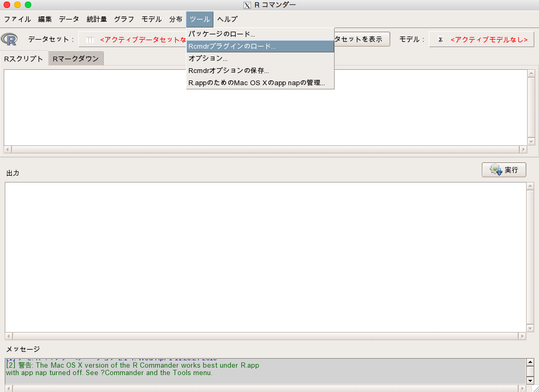Click the script editor scroll-down arrow
The width and height of the screenshot is (539, 392).
[x=532, y=142]
